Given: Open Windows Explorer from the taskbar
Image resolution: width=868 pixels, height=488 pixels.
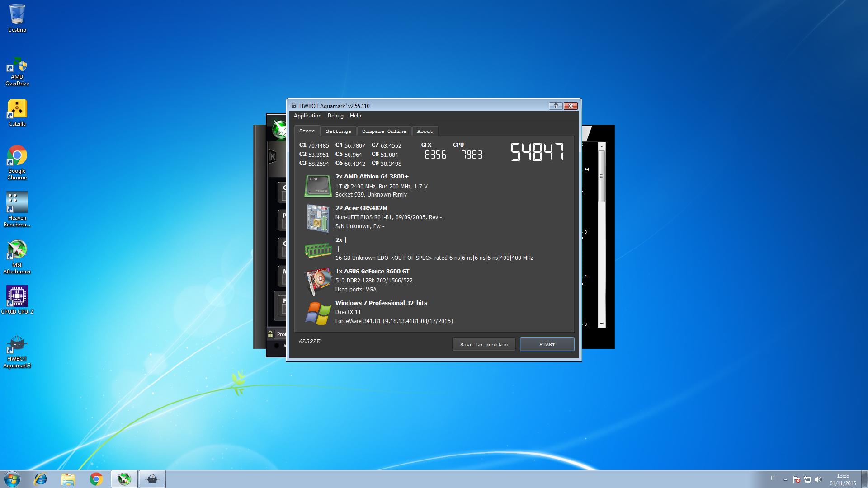Looking at the screenshot, I should 68,479.
